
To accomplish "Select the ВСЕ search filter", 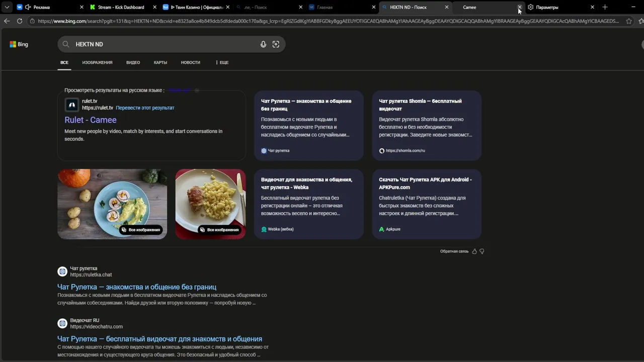I will pyautogui.click(x=64, y=62).
